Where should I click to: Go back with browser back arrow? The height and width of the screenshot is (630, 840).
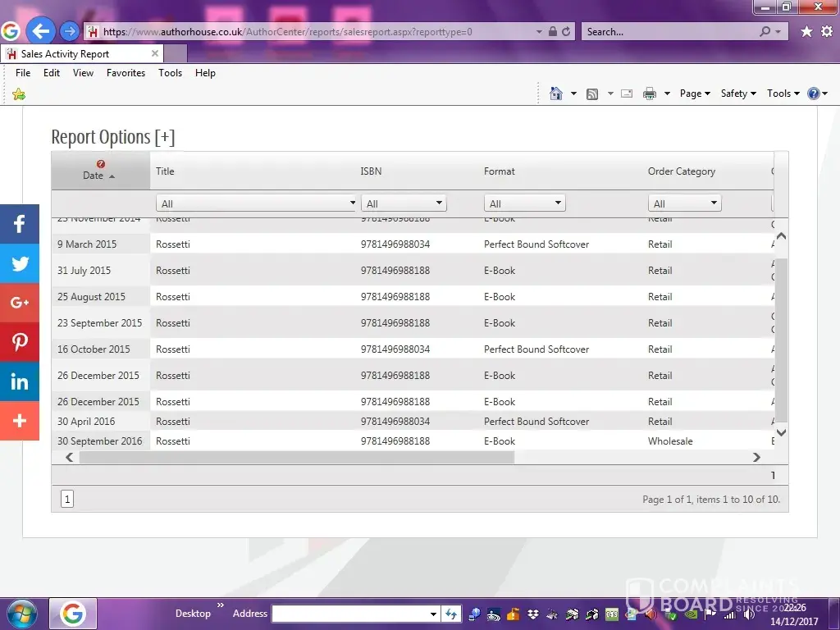click(39, 32)
